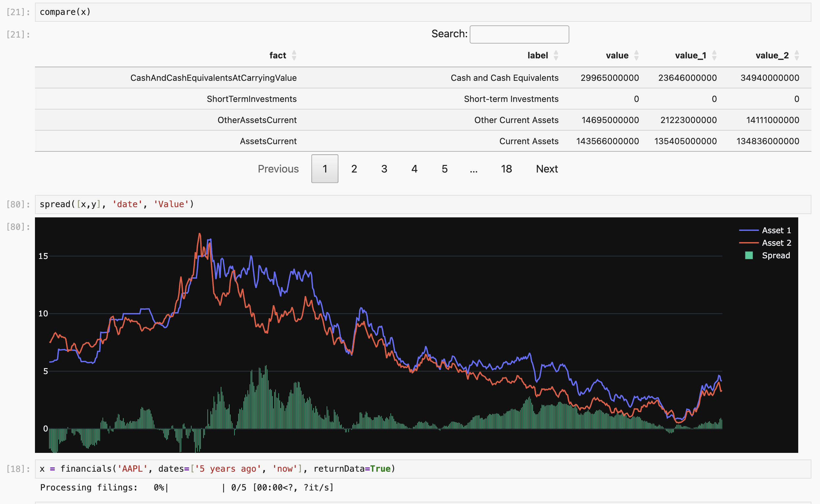Click the financials('AAPL') code cell

click(x=423, y=469)
